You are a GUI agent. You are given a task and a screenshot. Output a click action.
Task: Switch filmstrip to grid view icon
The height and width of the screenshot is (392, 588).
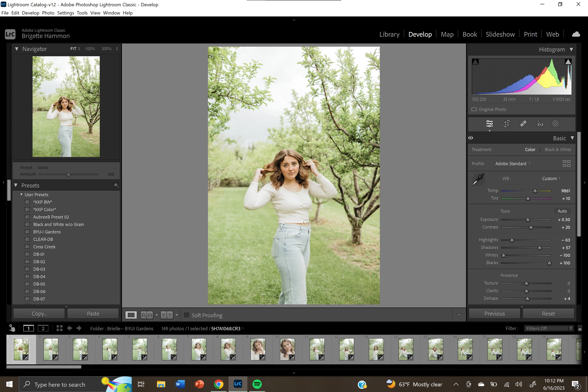click(x=60, y=328)
